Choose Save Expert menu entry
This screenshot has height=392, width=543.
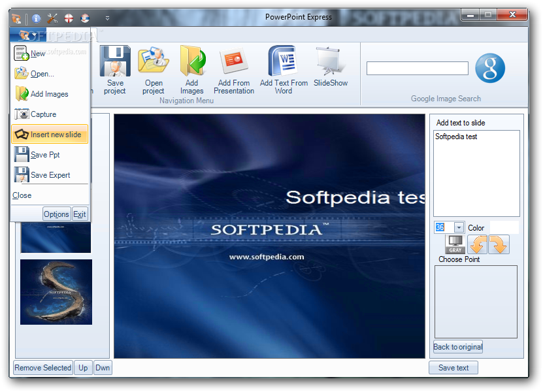click(50, 175)
